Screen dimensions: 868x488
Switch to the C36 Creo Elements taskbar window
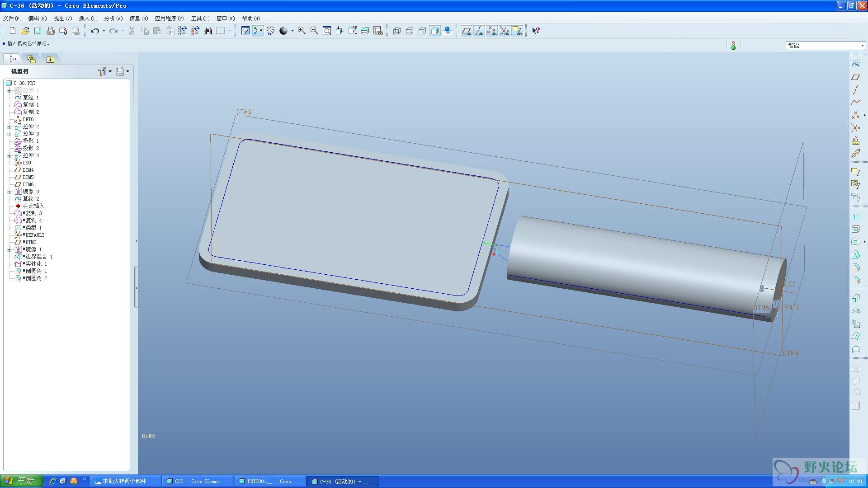coord(198,481)
